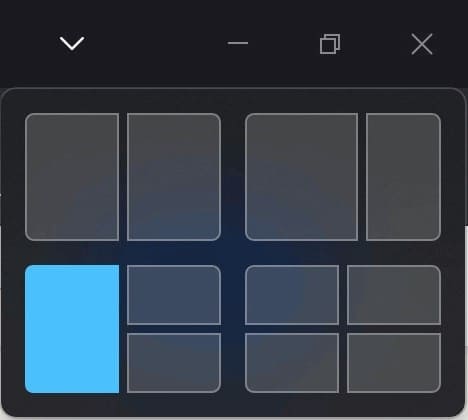The image size is (468, 420).
Task: Close the window with the X icon
Action: click(x=422, y=44)
